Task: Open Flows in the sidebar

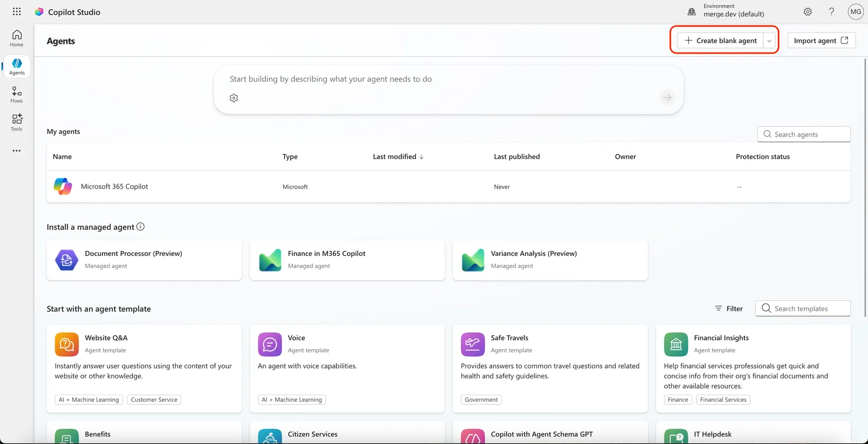Action: tap(17, 95)
